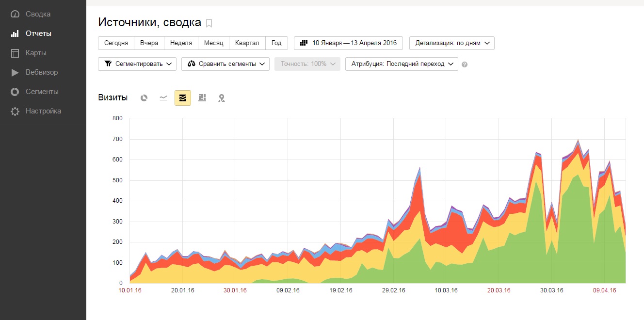Open the Атрибуция: Последний переход dropdown

402,64
